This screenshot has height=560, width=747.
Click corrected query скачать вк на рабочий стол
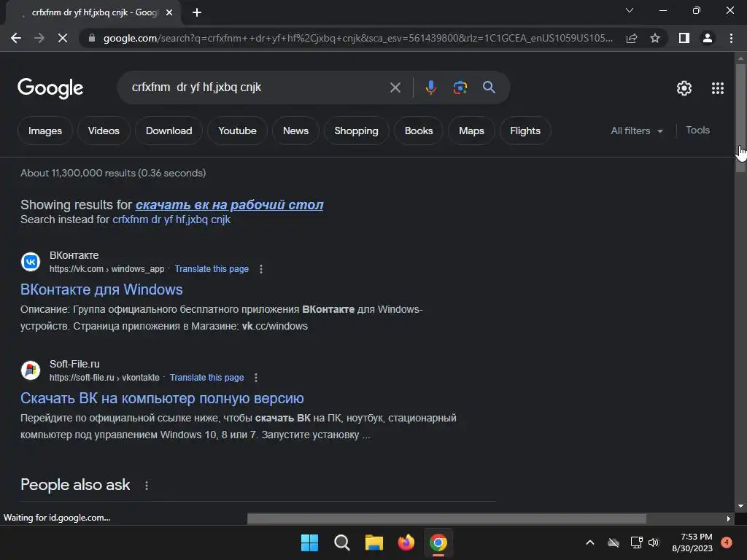229,205
